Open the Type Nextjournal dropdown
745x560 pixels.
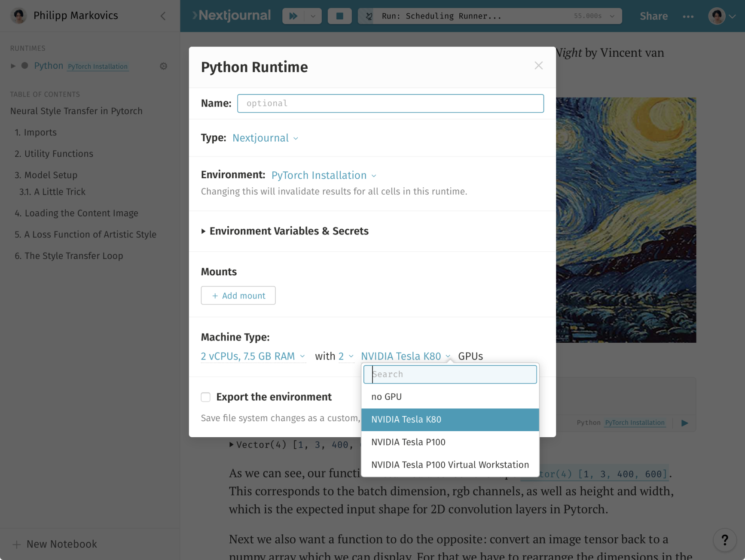tap(265, 138)
